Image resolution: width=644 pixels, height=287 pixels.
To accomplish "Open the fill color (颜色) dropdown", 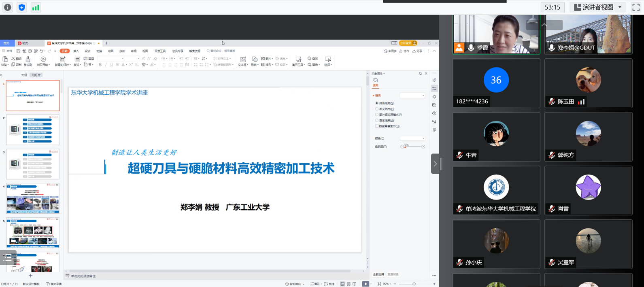I will [412, 138].
